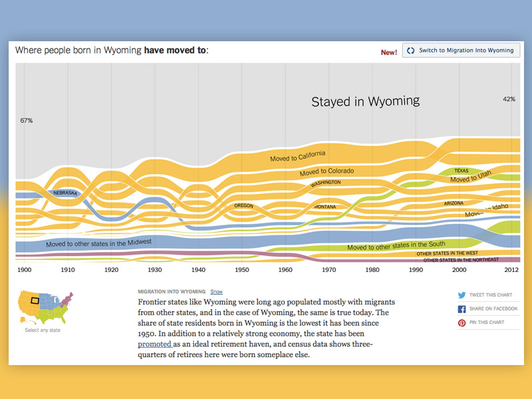Share the chart using the Facebook icon
This screenshot has width=532, height=399.
(x=462, y=308)
